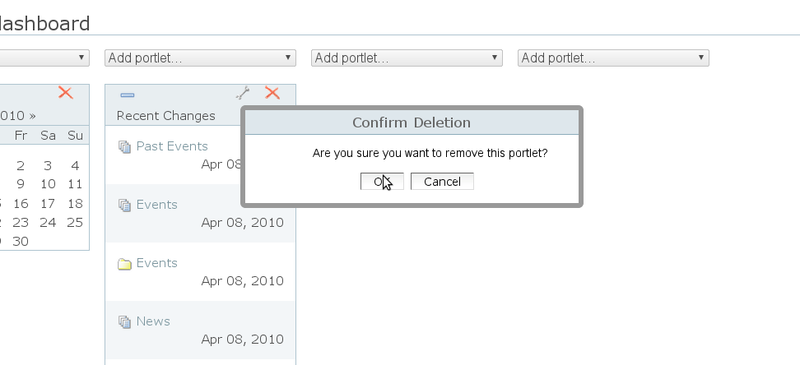Expand the third column Add portlet dropdown
This screenshot has height=365, width=800.
(x=407, y=58)
